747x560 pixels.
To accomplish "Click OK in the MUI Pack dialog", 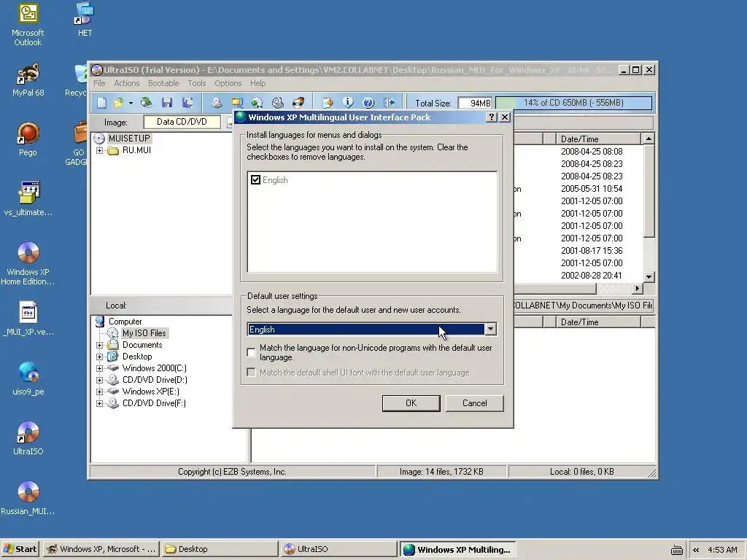I will pos(411,403).
